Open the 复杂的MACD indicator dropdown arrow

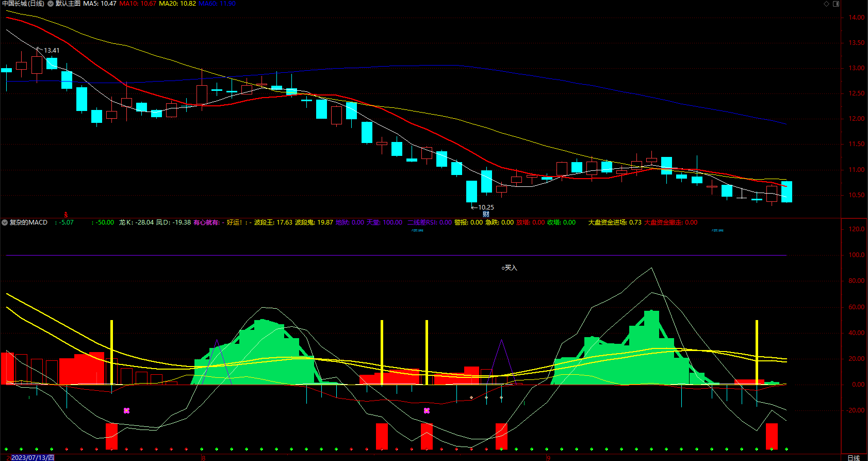pos(5,222)
